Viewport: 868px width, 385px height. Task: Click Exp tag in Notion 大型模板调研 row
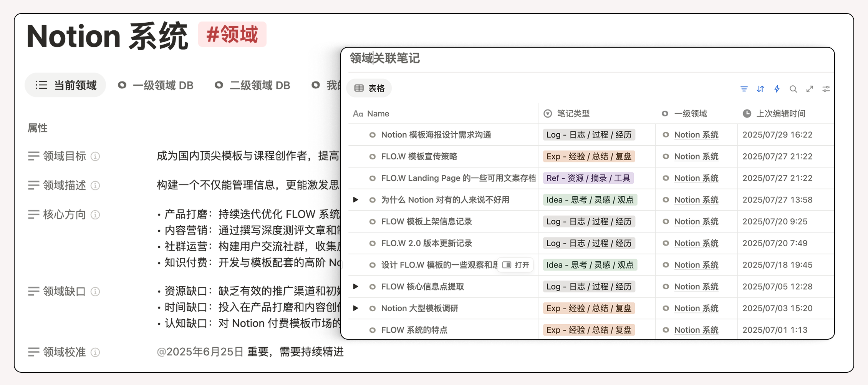tap(589, 308)
